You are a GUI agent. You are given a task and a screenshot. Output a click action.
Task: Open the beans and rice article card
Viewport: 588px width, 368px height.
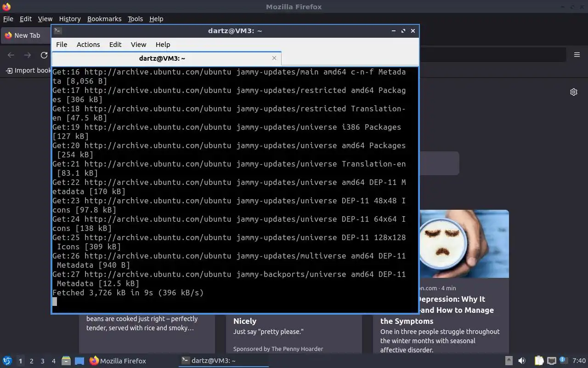click(x=147, y=333)
